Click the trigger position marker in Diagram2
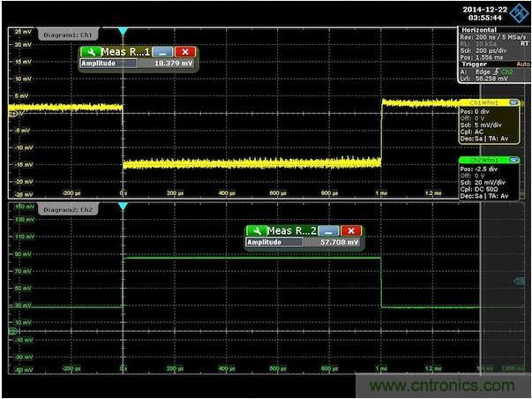 tap(123, 207)
